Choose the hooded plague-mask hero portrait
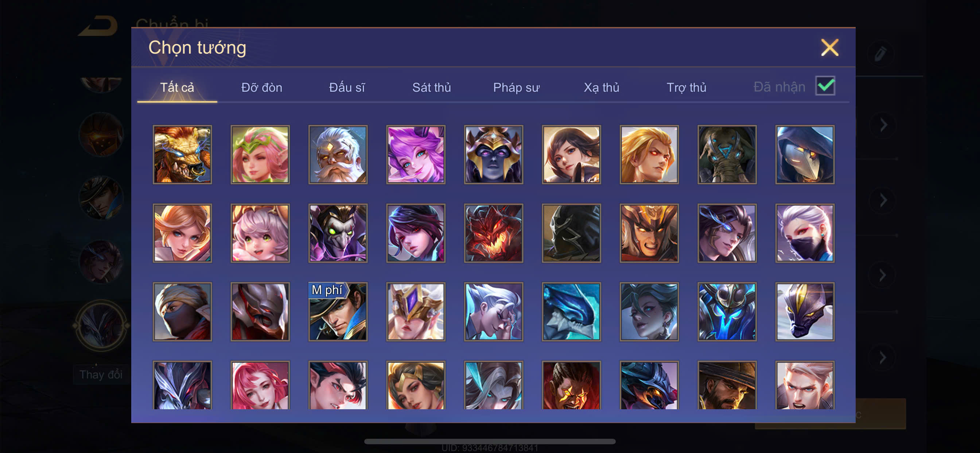The width and height of the screenshot is (980, 453). point(805,155)
